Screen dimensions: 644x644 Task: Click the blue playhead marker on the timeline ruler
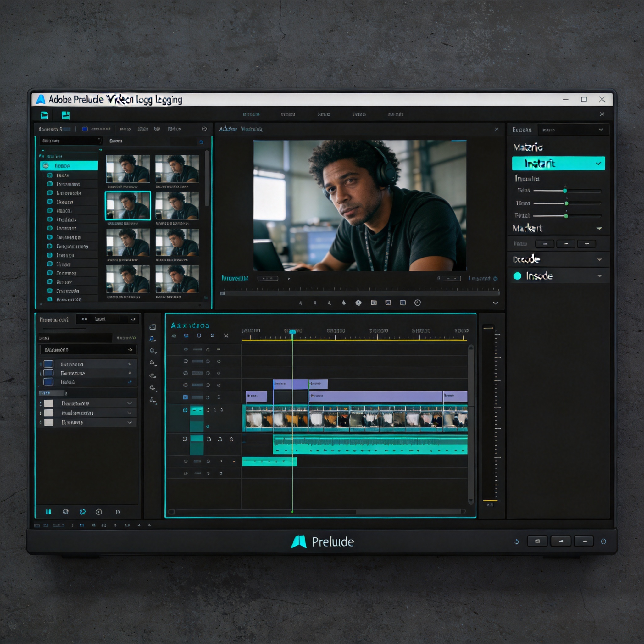(x=293, y=332)
